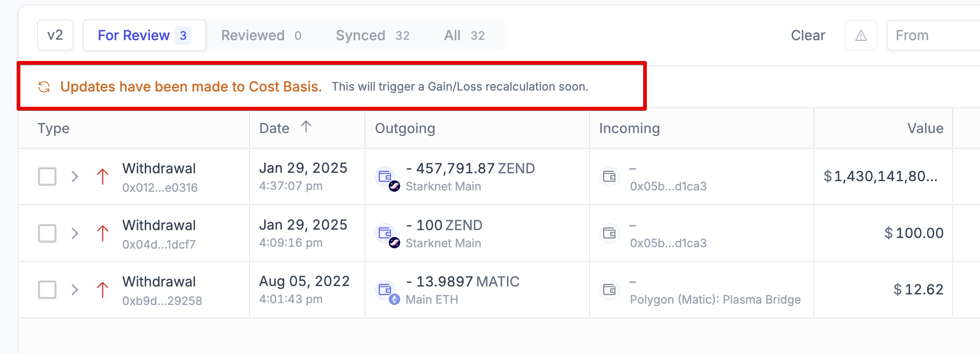Click incoming wallet icon on Aug 05 row

coord(609,290)
